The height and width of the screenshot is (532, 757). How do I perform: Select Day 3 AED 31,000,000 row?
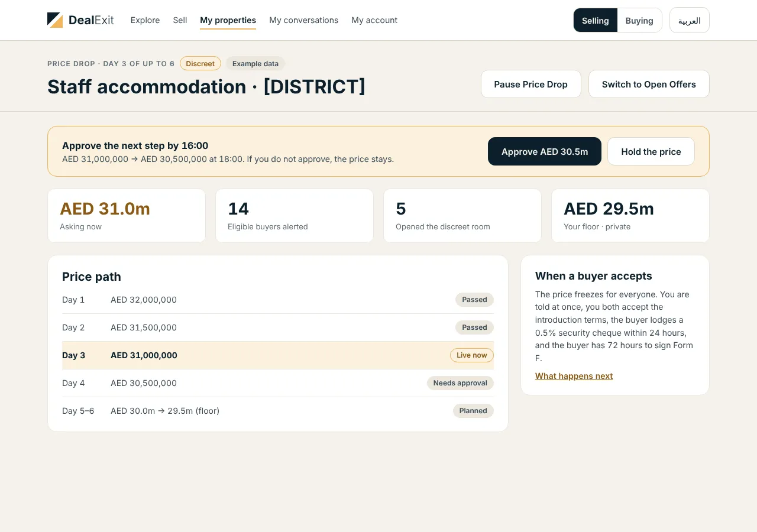click(x=278, y=355)
